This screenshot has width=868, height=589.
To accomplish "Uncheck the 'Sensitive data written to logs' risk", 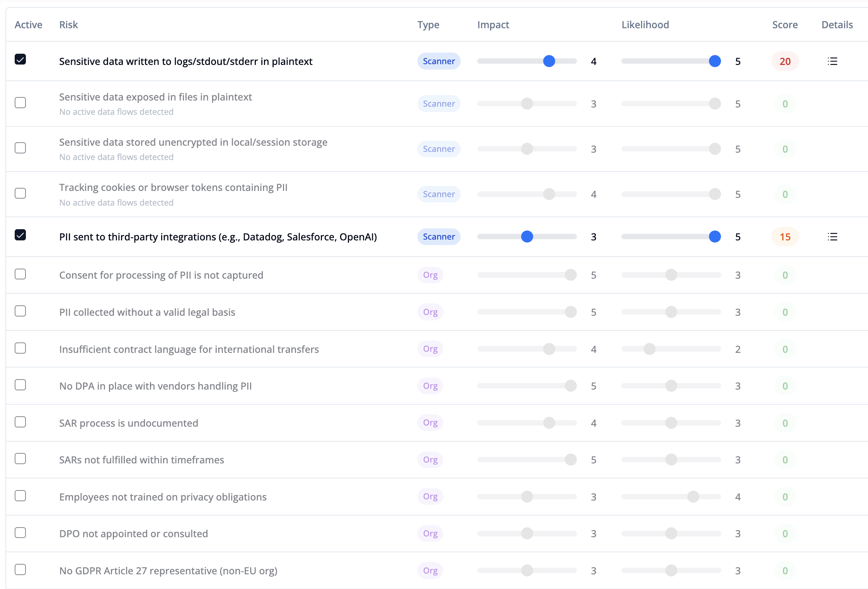I will coord(20,60).
